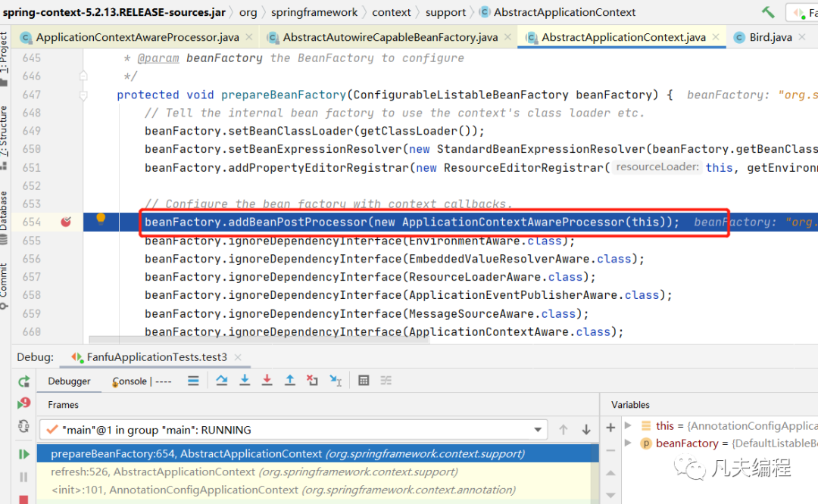Step Into with the blue down arrow
Viewport: 818px width, 504px height.
[x=244, y=381]
